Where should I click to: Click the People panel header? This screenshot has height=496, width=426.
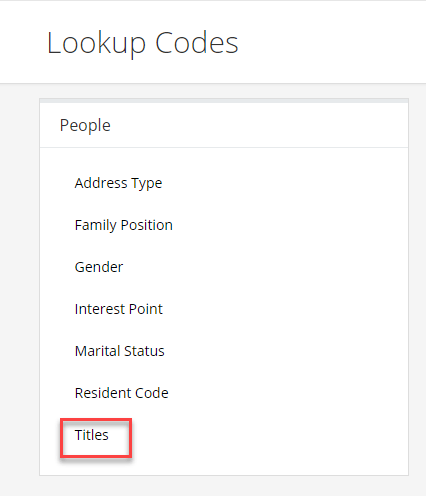pyautogui.click(x=224, y=125)
